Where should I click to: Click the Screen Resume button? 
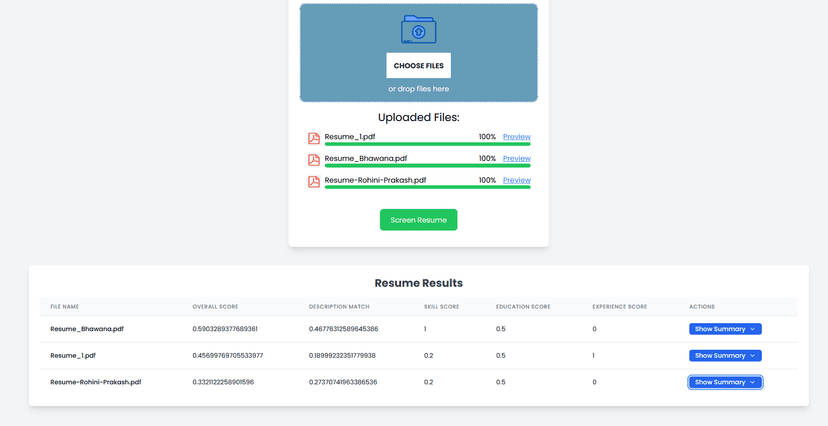[x=418, y=220]
